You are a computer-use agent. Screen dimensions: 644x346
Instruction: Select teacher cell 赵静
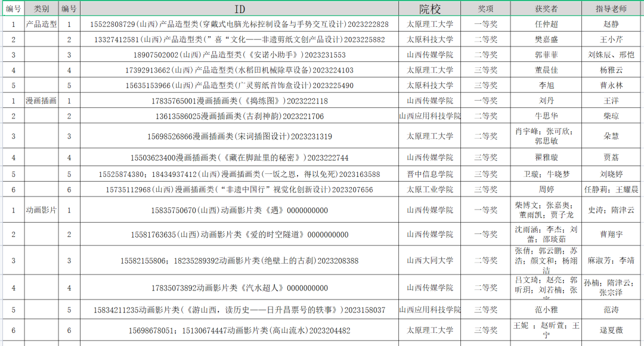(x=611, y=24)
